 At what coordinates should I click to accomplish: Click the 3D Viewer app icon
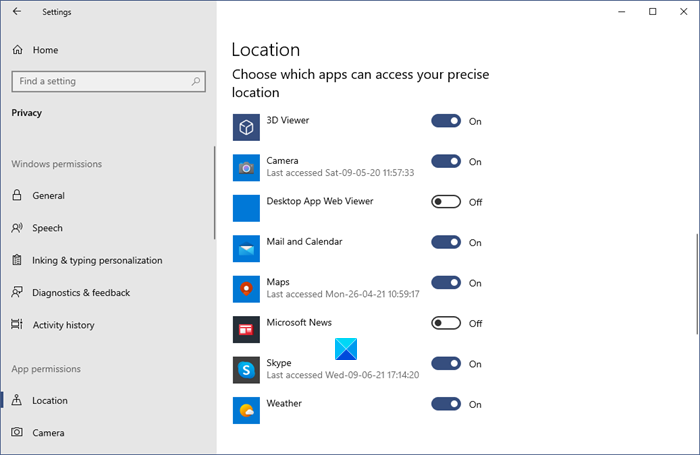point(246,127)
